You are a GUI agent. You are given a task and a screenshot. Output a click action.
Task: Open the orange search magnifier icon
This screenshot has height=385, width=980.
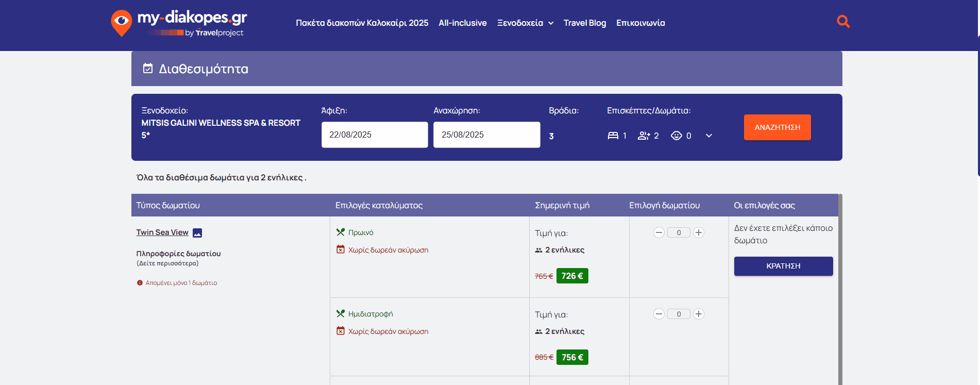click(843, 21)
